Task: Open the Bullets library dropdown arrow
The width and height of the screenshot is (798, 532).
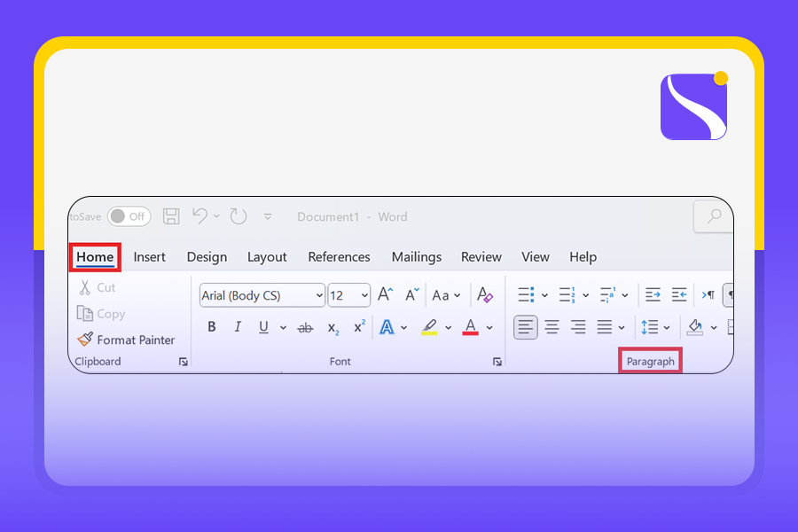Action: (x=544, y=295)
